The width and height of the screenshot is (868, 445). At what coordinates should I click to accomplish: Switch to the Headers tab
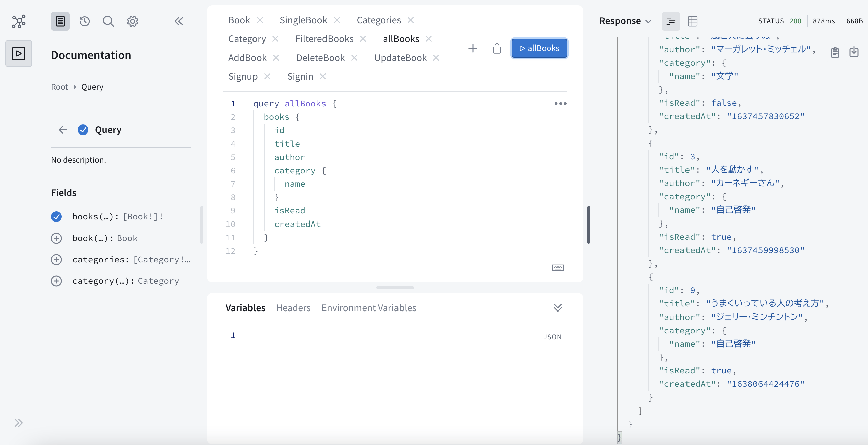(x=293, y=308)
